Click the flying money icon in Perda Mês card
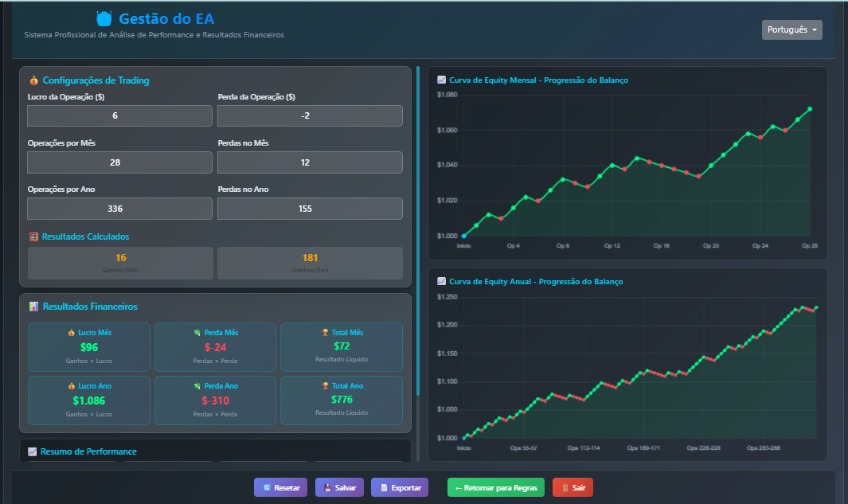The width and height of the screenshot is (848, 504). [197, 333]
